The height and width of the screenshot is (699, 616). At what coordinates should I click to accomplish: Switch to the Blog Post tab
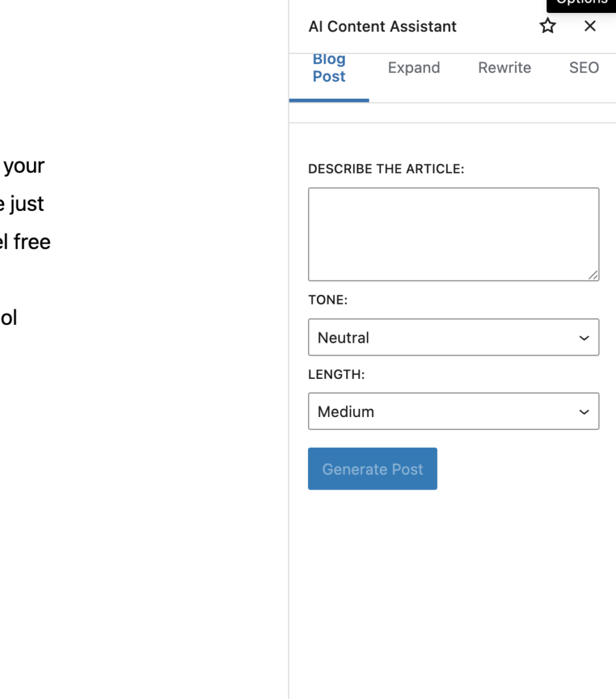[x=329, y=68]
